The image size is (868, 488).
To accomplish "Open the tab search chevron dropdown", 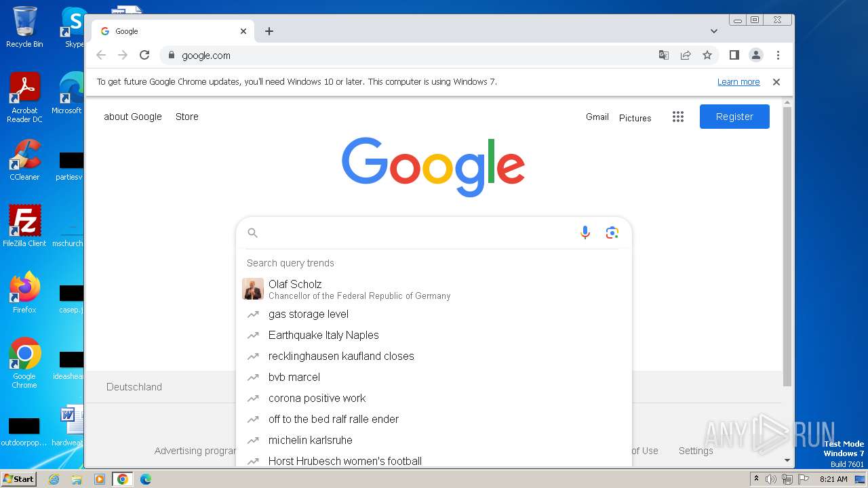I will [714, 31].
